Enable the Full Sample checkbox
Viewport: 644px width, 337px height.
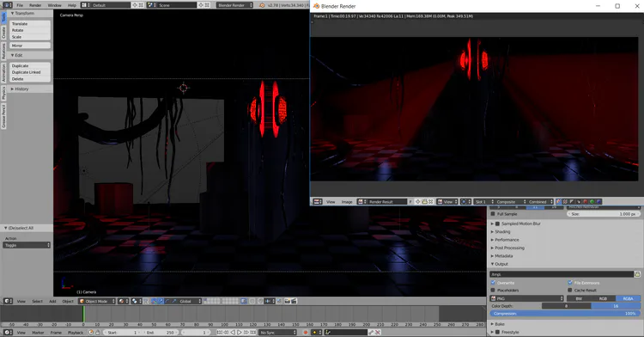pyautogui.click(x=493, y=214)
